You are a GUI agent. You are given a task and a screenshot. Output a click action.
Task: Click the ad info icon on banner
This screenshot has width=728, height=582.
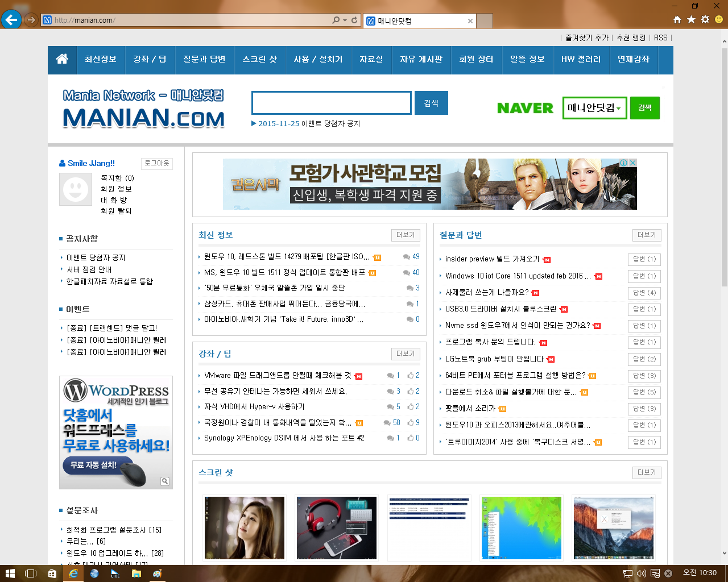(x=624, y=163)
